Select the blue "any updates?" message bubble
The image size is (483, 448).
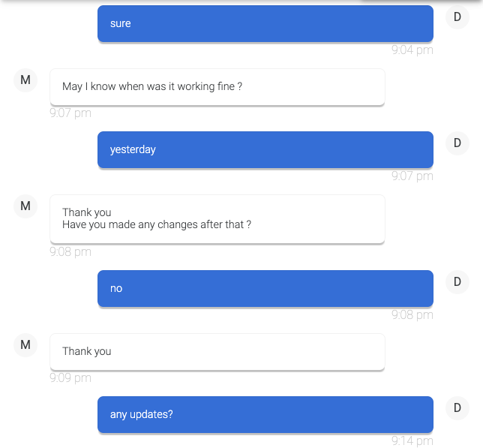coord(265,414)
